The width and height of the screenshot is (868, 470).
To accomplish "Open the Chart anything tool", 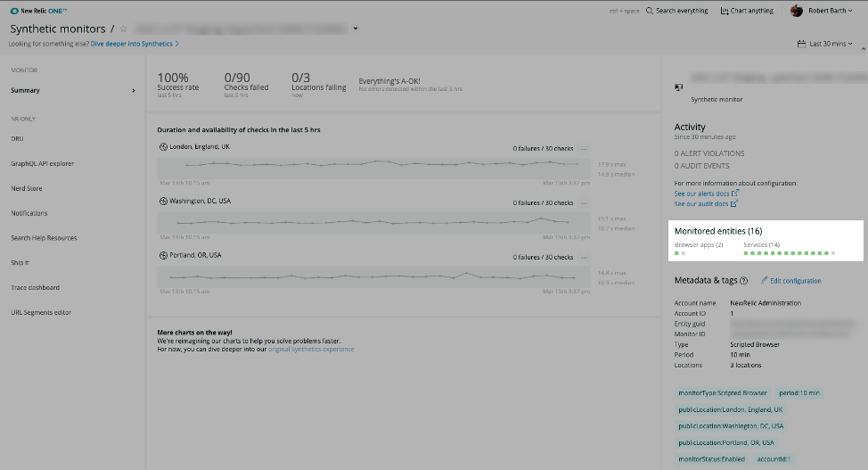I will (x=746, y=11).
